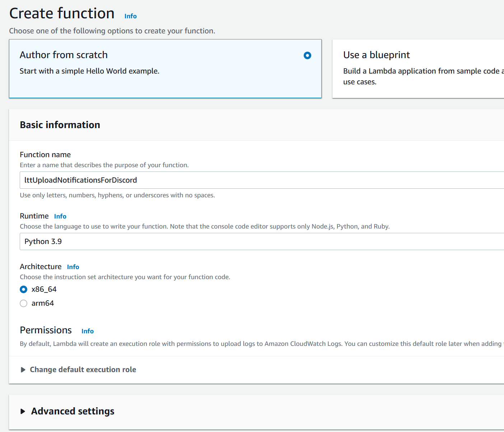504x432 pixels.
Task: Click the "Use a blueprint" heading text
Action: click(377, 55)
